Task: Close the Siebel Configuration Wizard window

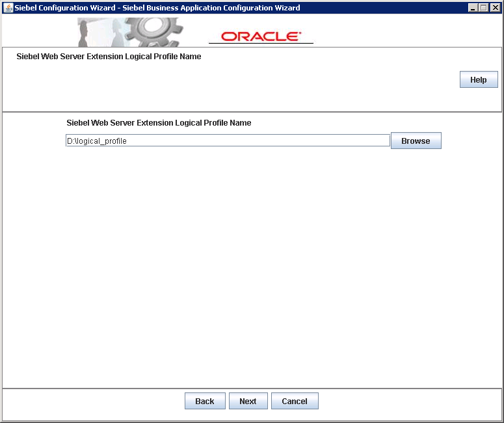Action: [x=495, y=8]
